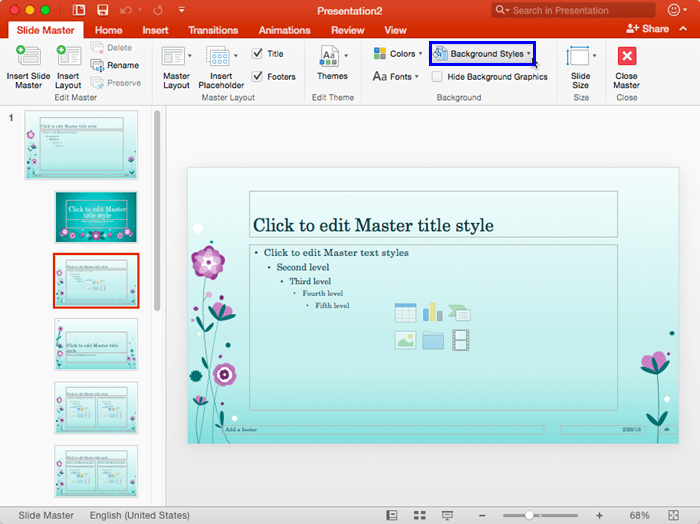Click the Fit slide to window icon
Viewport: 700px width, 524px height.
[x=673, y=516]
